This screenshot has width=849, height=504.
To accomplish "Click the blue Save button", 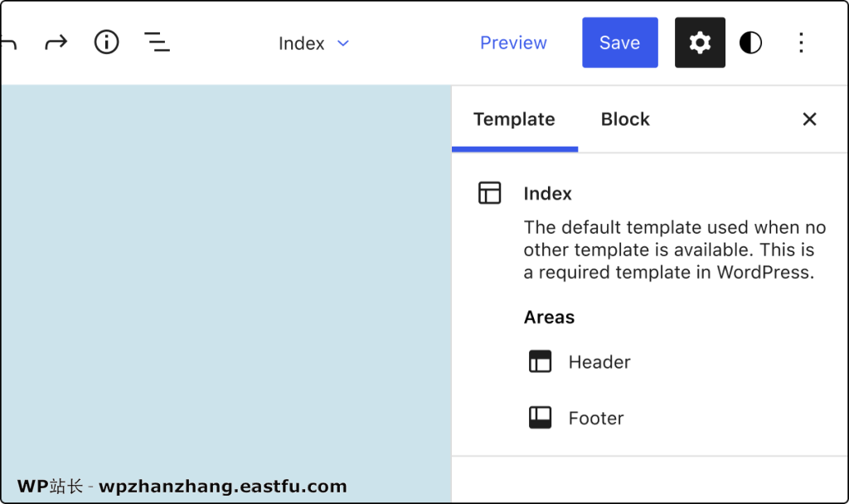I will point(620,42).
